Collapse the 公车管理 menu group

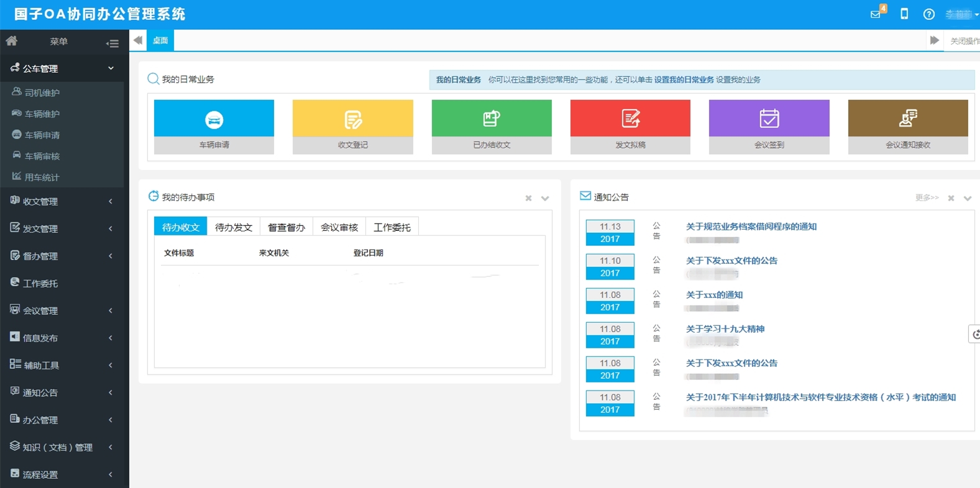point(62,68)
